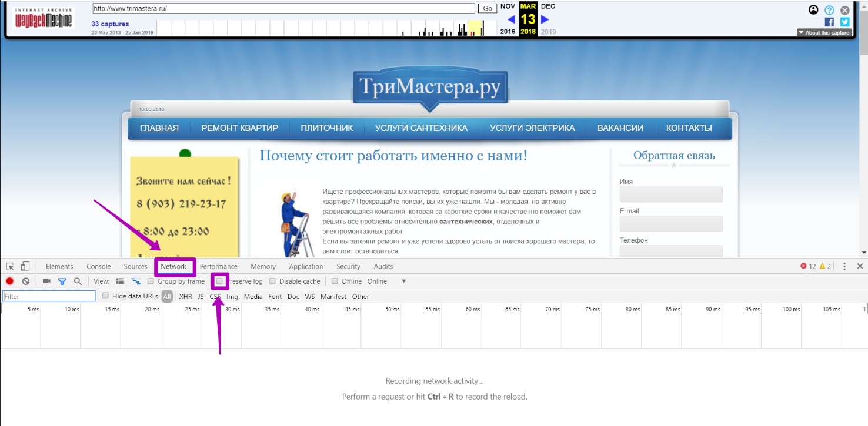Go to next capture with right blue arrow

point(545,19)
